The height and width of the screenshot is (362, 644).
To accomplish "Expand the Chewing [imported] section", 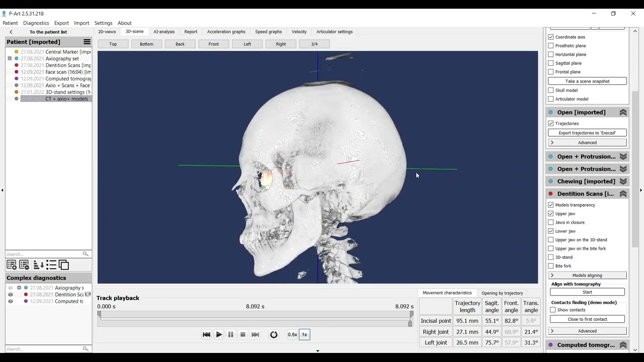I will tap(623, 182).
